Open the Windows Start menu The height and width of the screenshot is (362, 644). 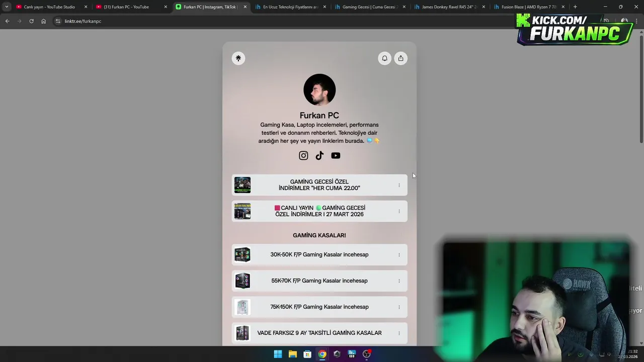(x=278, y=354)
